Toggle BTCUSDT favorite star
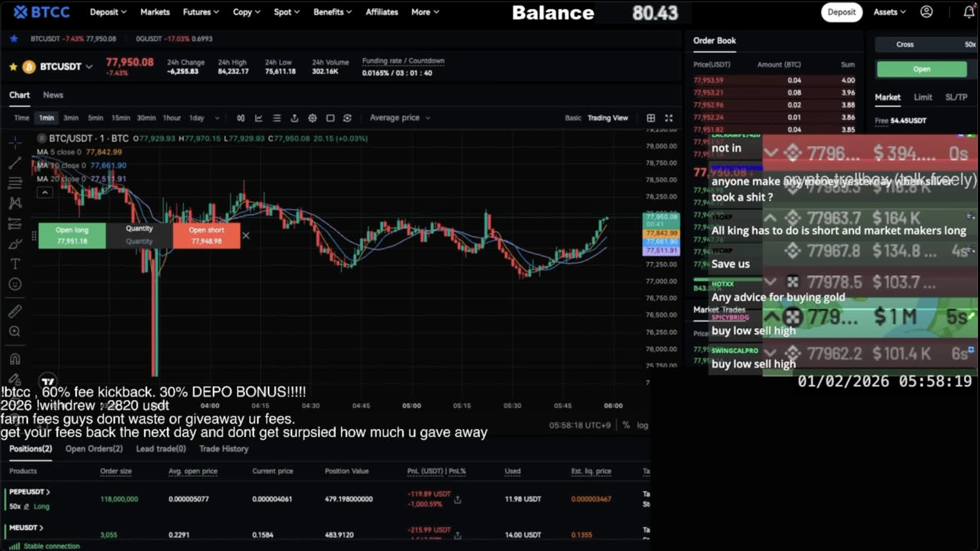 click(13, 66)
